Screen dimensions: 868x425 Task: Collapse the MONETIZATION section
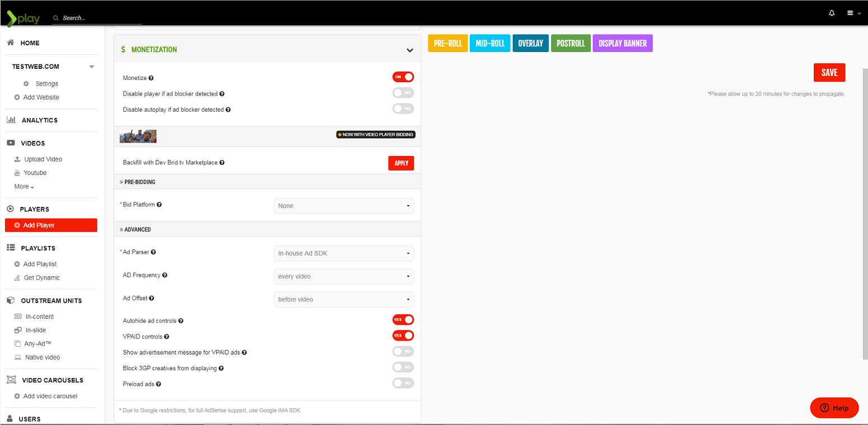409,49
